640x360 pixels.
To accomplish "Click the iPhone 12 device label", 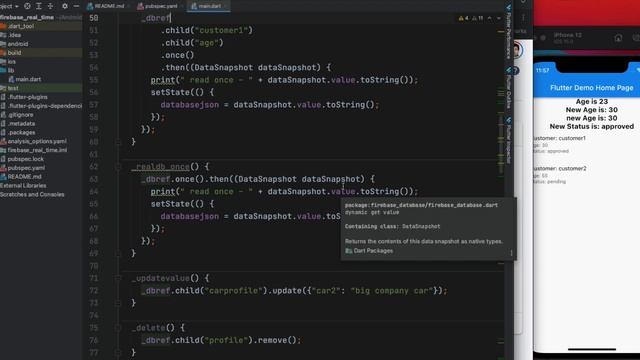I will pos(567,35).
